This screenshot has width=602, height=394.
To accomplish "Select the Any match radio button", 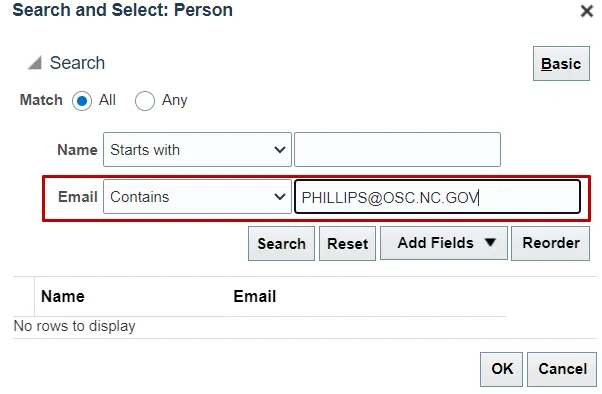I will (x=145, y=101).
